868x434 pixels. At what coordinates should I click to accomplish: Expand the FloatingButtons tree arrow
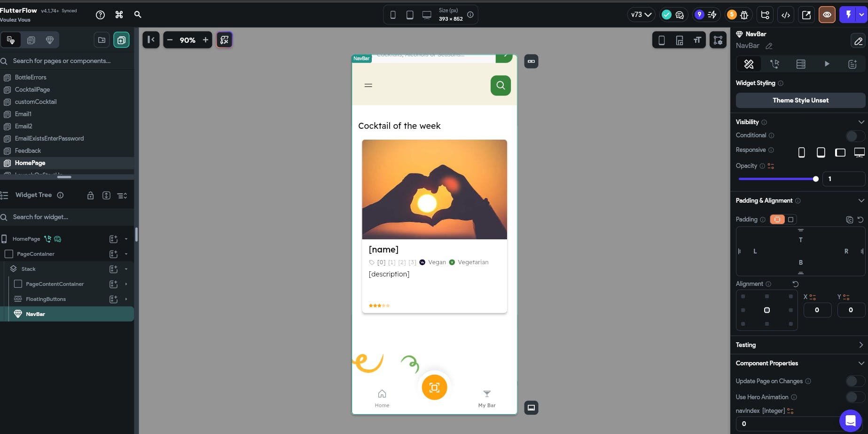(126, 299)
